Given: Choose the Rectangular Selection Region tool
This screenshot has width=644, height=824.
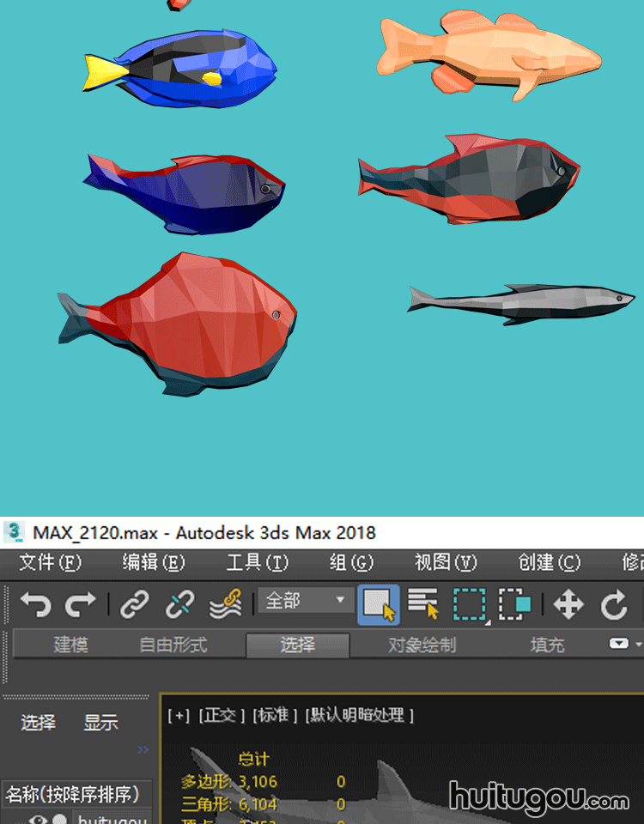Looking at the screenshot, I should 470,604.
